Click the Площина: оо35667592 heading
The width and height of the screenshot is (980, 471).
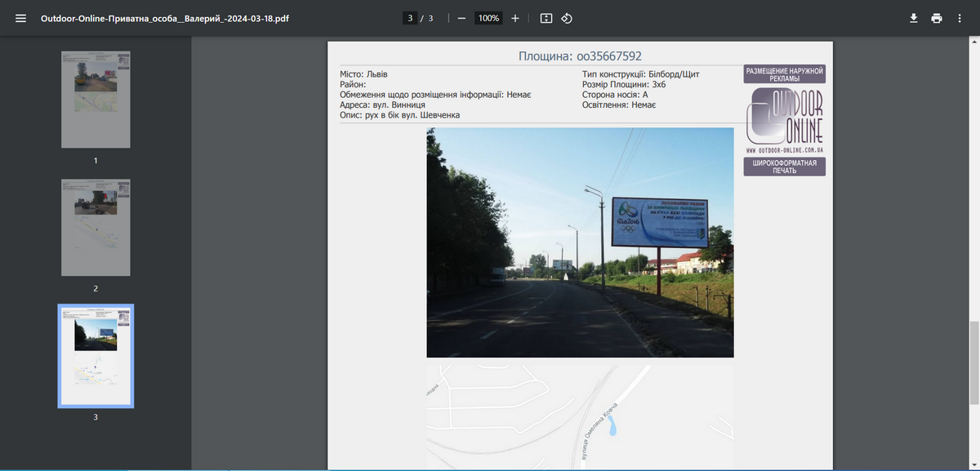pyautogui.click(x=580, y=56)
